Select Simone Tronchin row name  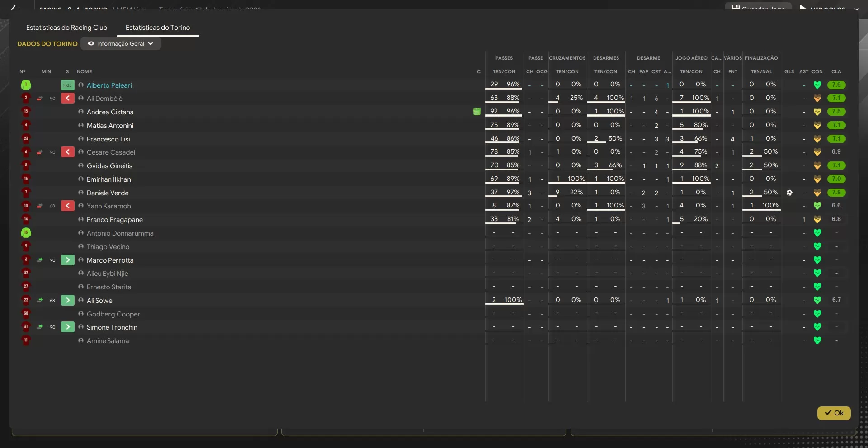112,327
